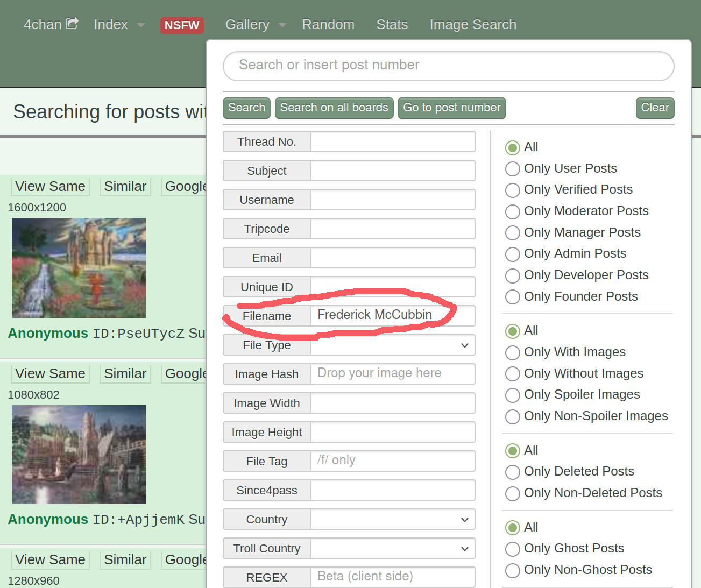This screenshot has width=701, height=588.
Task: Click the Thread No. input field
Action: (x=393, y=142)
